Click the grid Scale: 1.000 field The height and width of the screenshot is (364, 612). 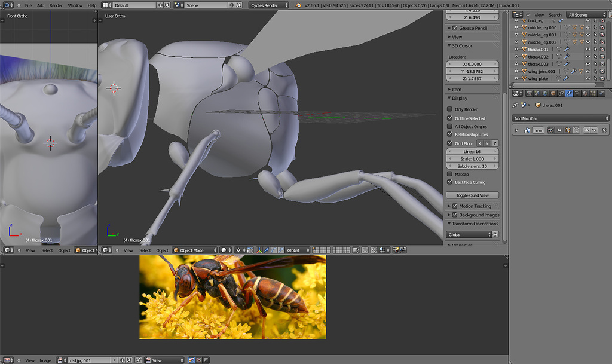pos(472,159)
